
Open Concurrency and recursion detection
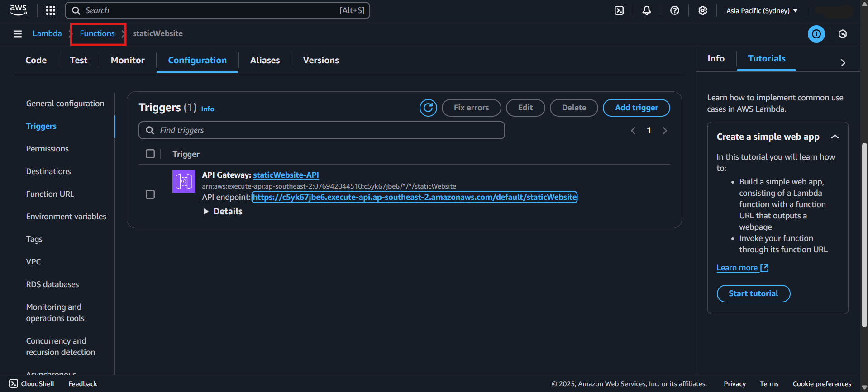(61, 346)
